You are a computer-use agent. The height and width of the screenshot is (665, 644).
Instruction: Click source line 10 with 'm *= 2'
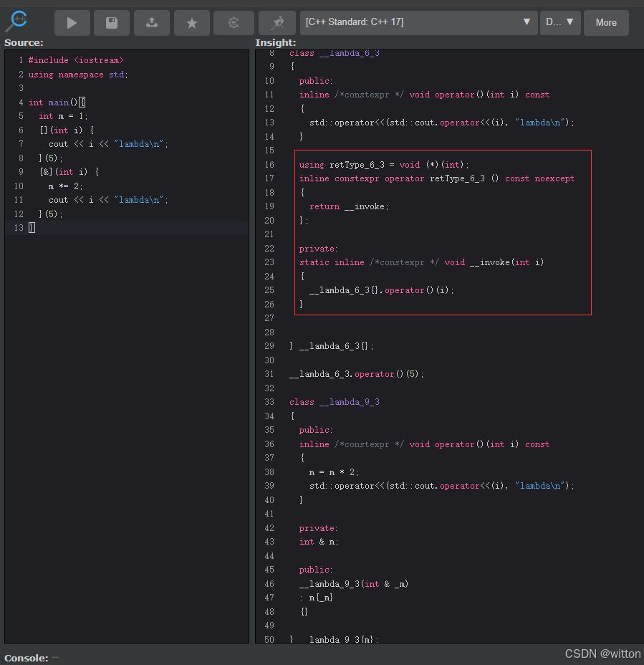63,186
